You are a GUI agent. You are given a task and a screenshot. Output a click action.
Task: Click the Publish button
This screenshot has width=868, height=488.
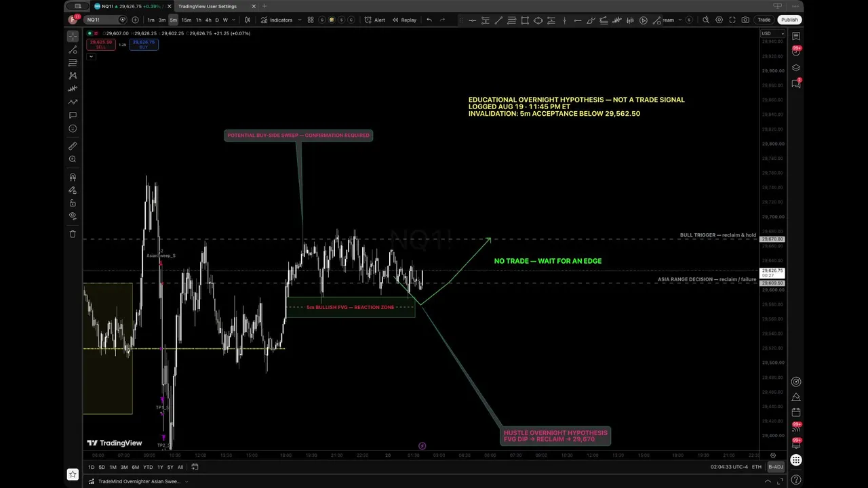(789, 20)
